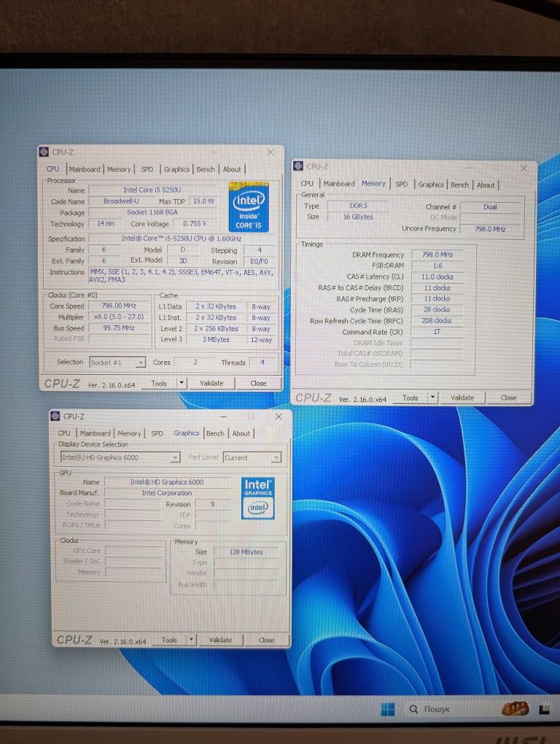Click Validate in the Memory window

tap(462, 398)
